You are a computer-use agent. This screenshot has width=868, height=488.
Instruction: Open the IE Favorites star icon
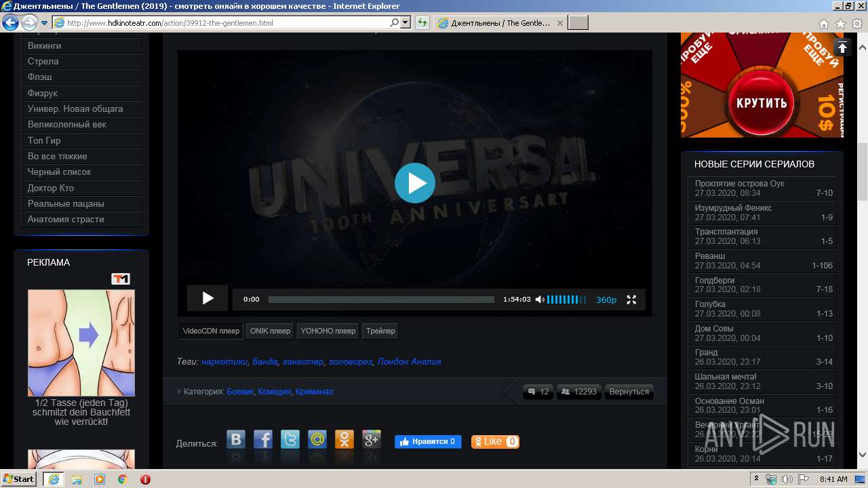tap(840, 24)
